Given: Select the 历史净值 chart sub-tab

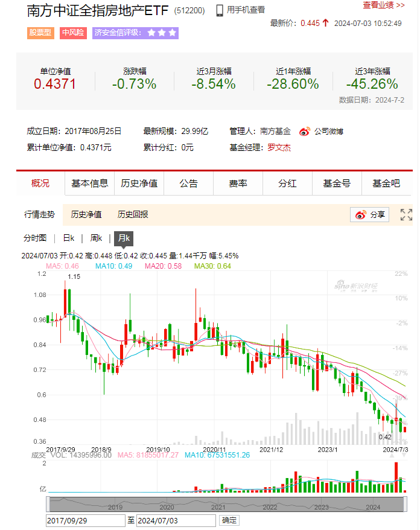Looking at the screenshot, I should click(86, 215).
